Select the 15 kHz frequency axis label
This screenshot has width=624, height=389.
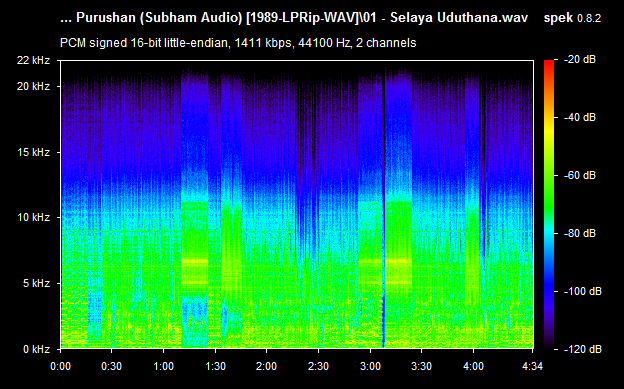coord(33,152)
